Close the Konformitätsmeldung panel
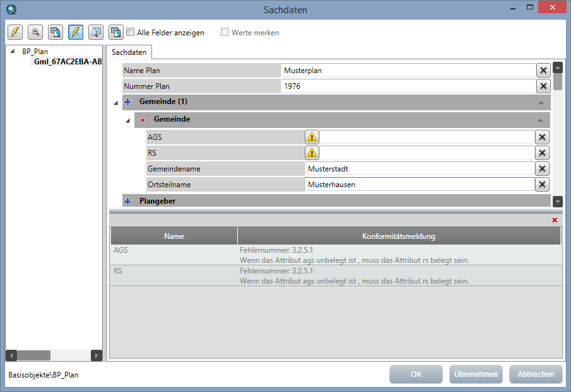This screenshot has height=392, width=571. (555, 220)
